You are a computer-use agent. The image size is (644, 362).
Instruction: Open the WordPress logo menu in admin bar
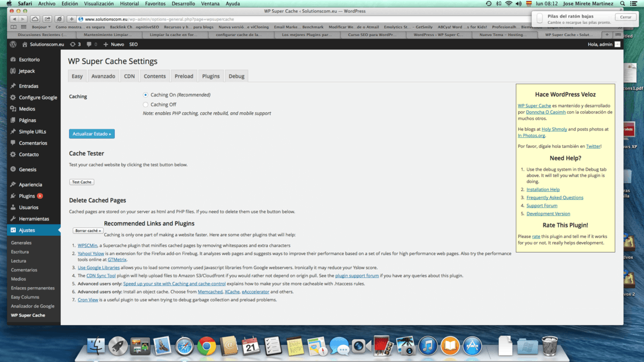point(13,44)
